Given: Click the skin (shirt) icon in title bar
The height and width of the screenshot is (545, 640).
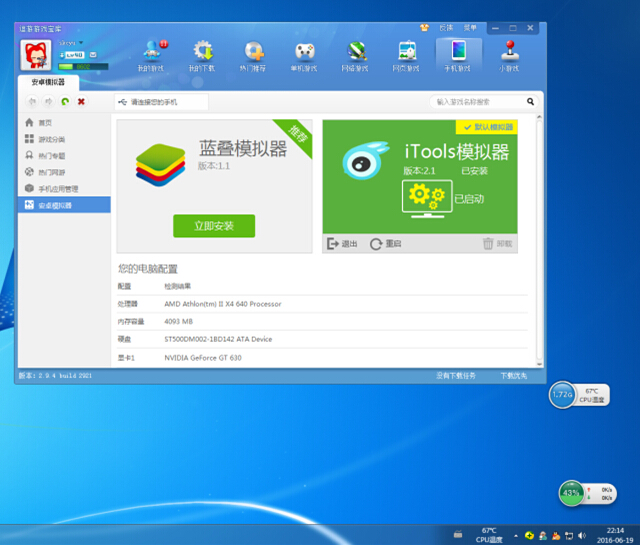Looking at the screenshot, I should pyautogui.click(x=424, y=28).
